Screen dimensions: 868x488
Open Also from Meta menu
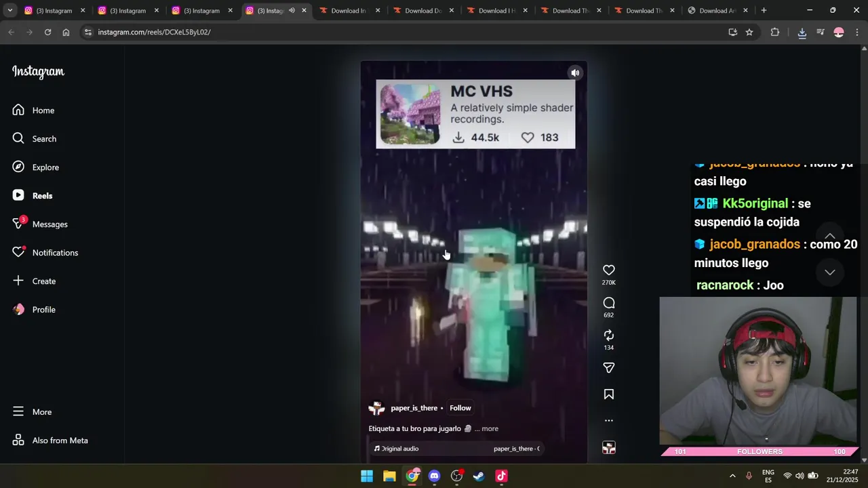(50, 441)
